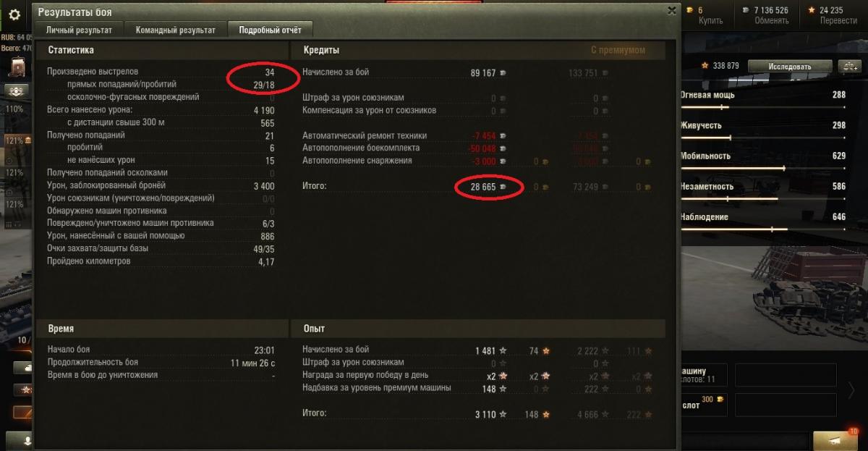Viewport: 868px width, 451px height.
Task: Click the crew helmets icon on left
Action: click(x=16, y=91)
